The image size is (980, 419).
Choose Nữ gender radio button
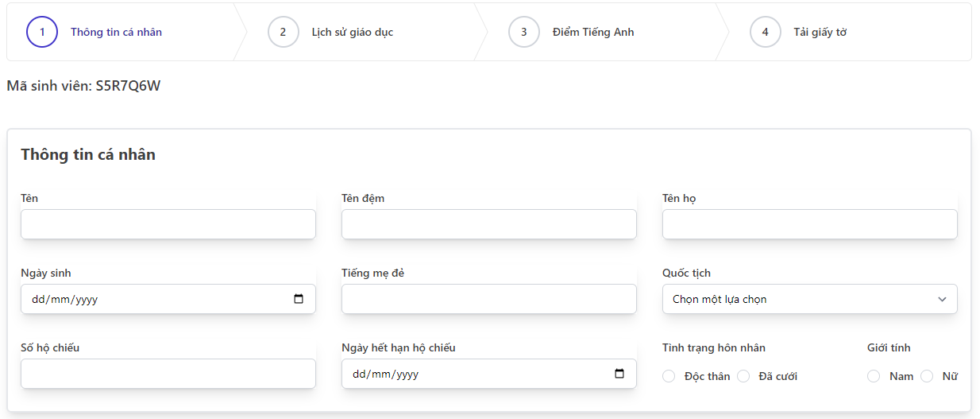tap(927, 376)
